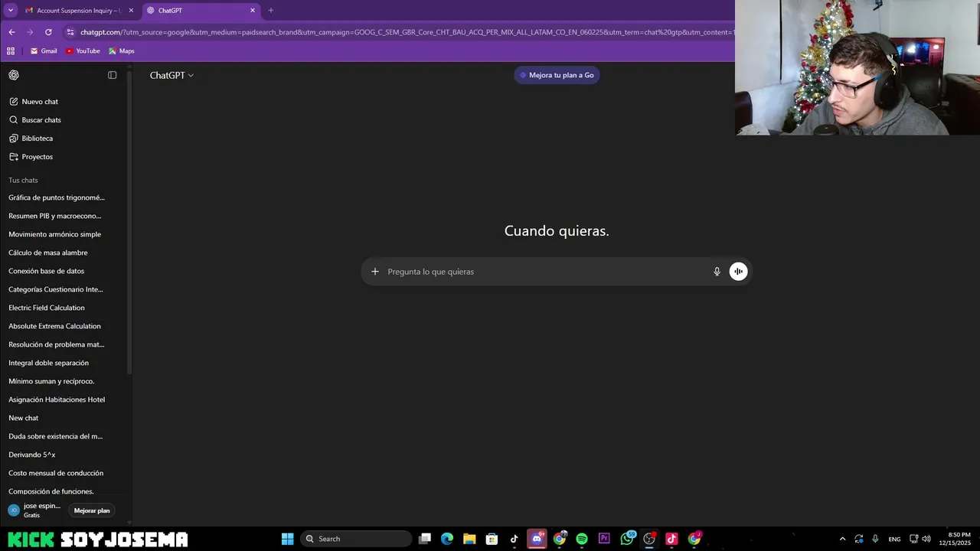Image resolution: width=980 pixels, height=551 pixels.
Task: Open the chat titled New chat
Action: (x=24, y=418)
